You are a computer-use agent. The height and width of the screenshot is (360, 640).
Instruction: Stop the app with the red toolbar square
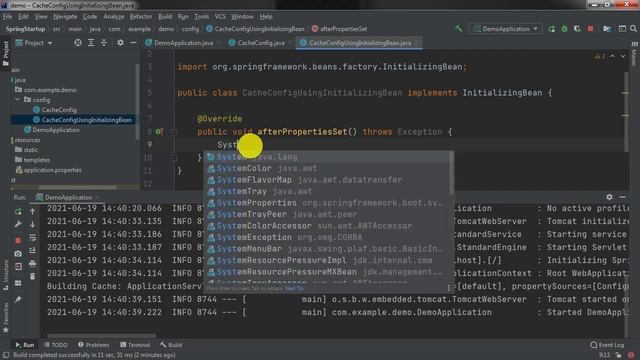point(590,29)
